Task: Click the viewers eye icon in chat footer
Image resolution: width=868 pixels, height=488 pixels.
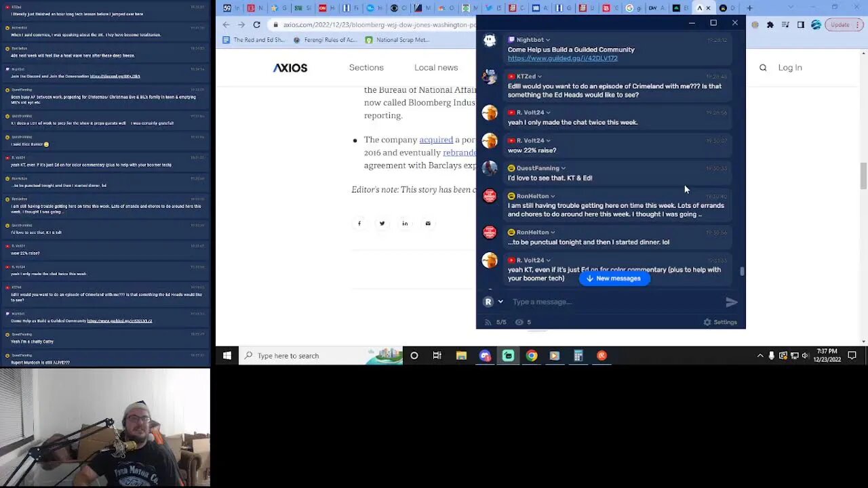Action: coord(519,322)
